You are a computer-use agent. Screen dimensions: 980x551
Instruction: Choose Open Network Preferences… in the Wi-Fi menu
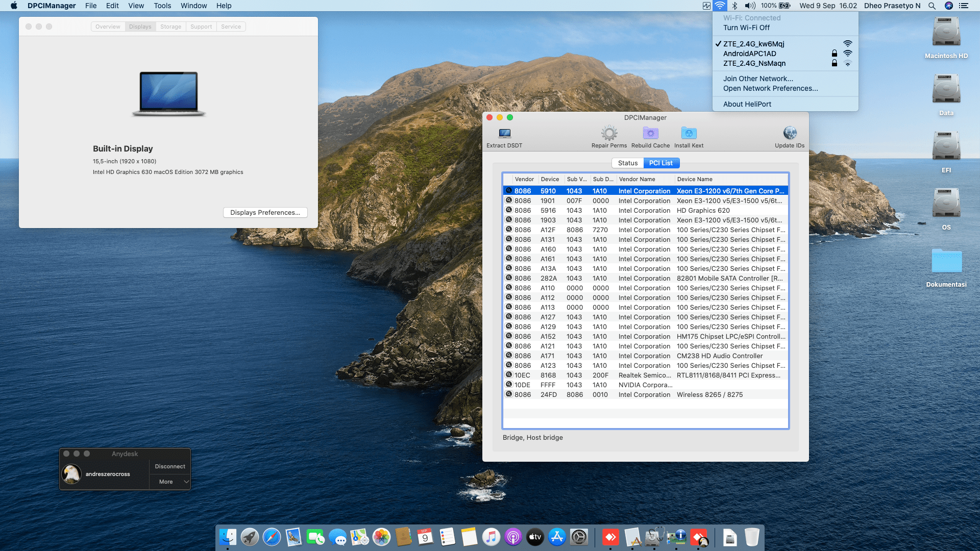(785, 88)
